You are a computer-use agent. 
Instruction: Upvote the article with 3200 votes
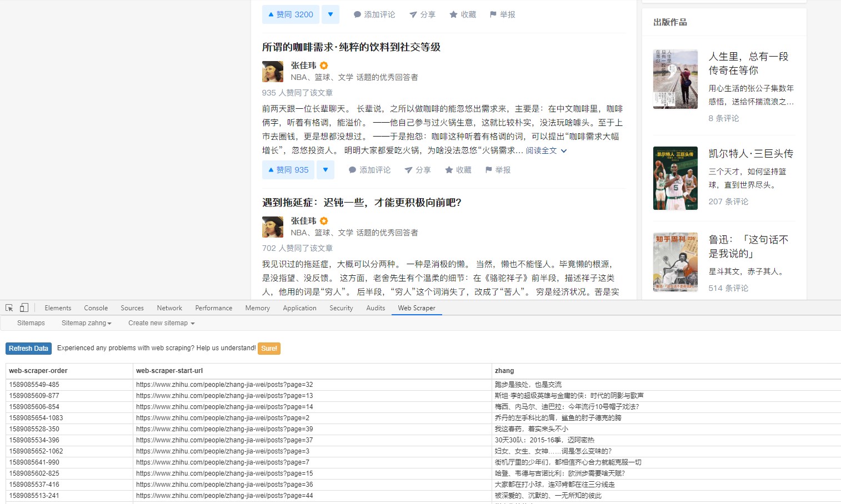[291, 14]
